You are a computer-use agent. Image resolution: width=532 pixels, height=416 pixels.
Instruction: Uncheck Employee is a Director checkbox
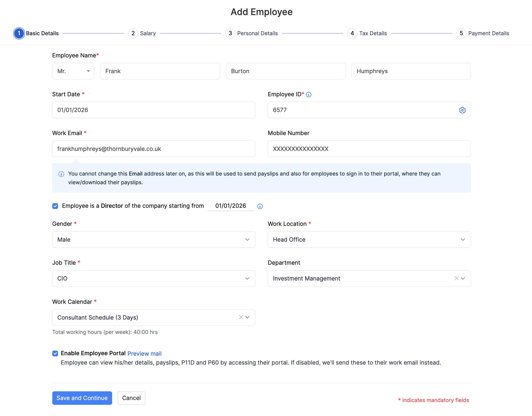point(55,206)
